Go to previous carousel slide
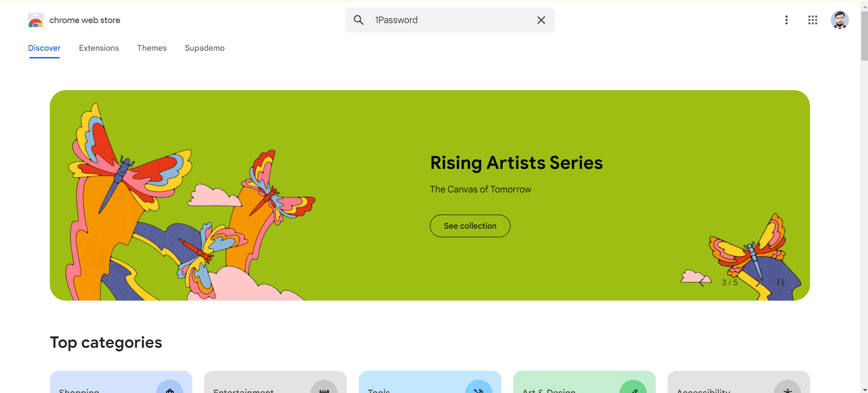Screen dimensions: 868x393 (x=701, y=283)
